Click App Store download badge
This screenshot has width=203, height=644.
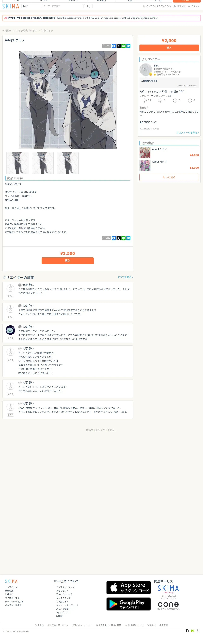(129, 588)
